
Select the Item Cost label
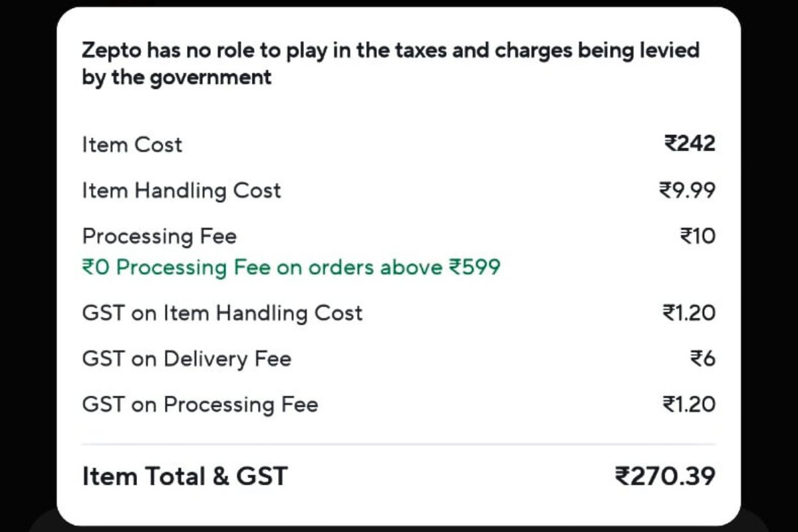(x=132, y=144)
